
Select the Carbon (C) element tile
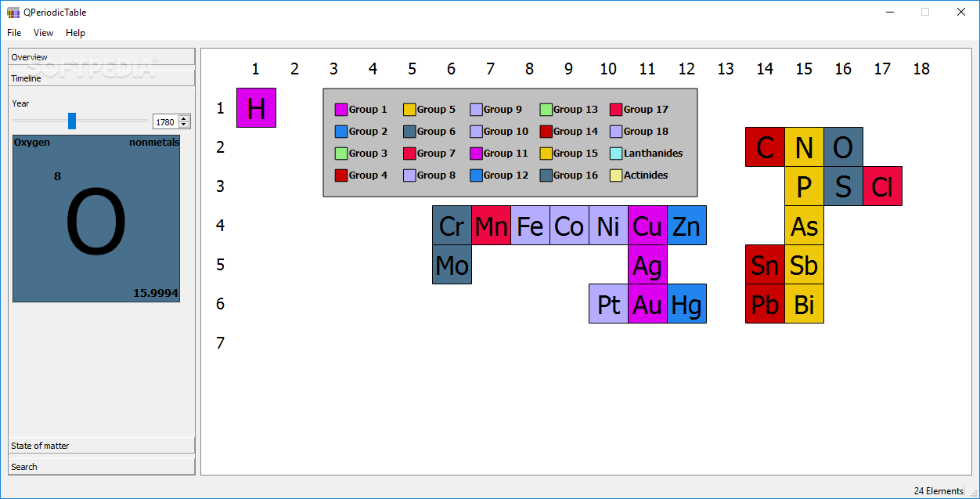tap(765, 147)
